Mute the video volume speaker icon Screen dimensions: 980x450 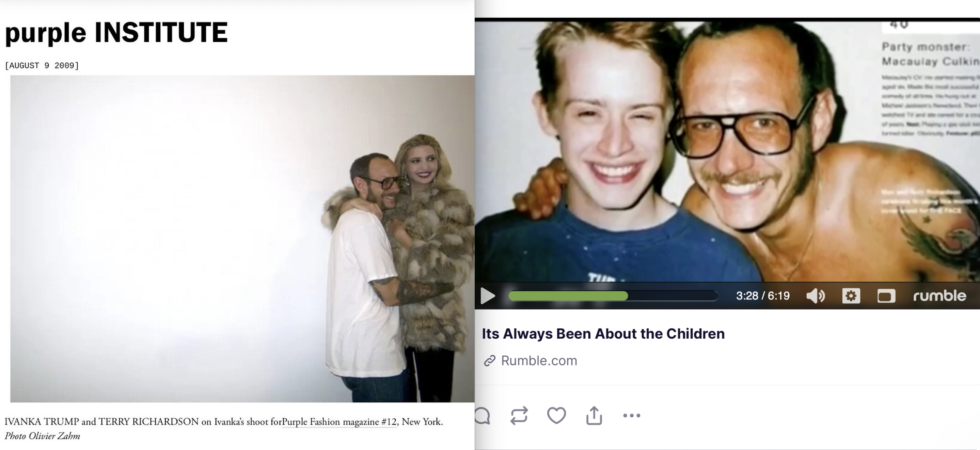tap(816, 295)
